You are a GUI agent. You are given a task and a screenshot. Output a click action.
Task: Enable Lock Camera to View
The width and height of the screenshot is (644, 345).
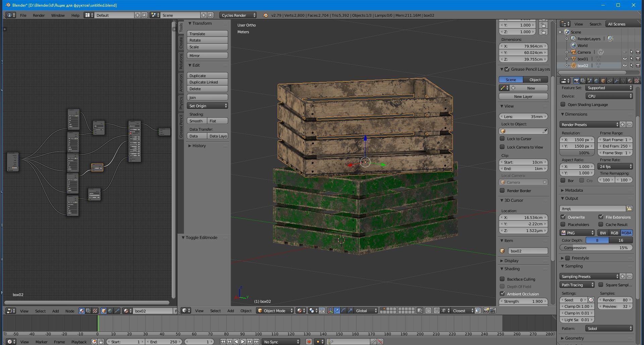(502, 147)
